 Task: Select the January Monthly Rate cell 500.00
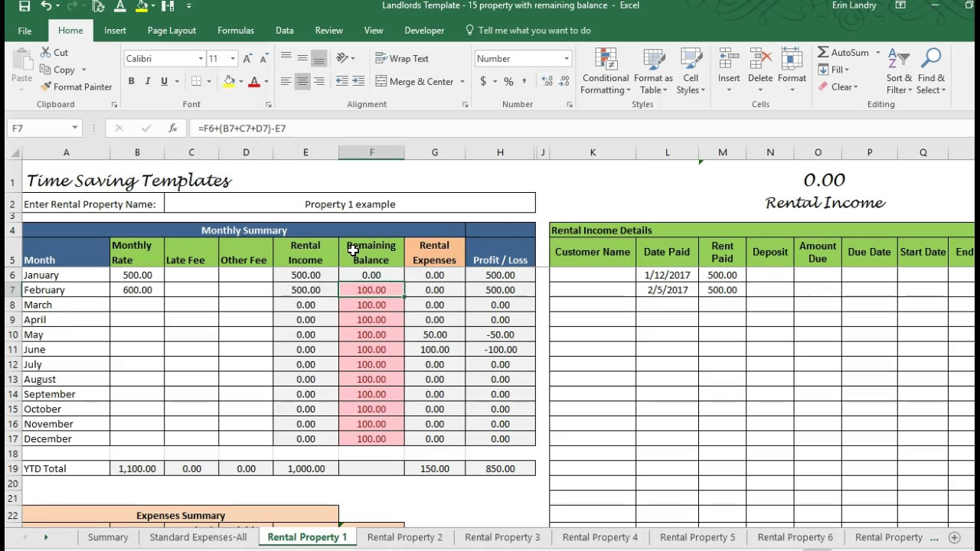coord(137,275)
